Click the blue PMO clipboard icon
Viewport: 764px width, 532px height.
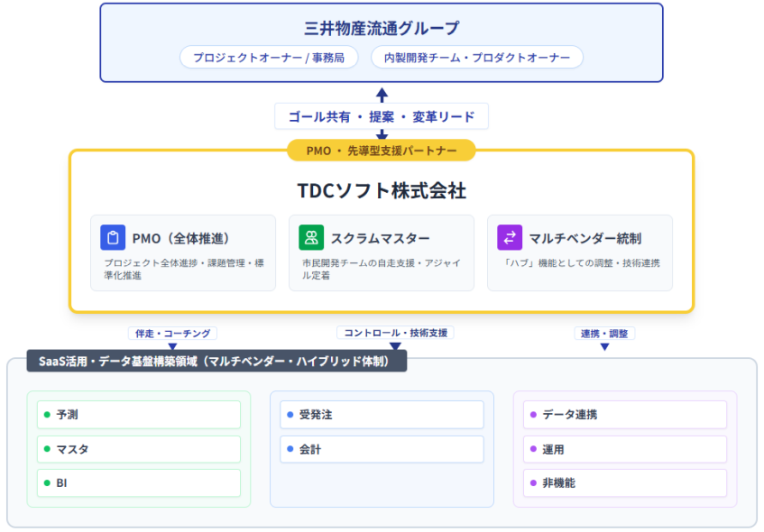tap(113, 238)
